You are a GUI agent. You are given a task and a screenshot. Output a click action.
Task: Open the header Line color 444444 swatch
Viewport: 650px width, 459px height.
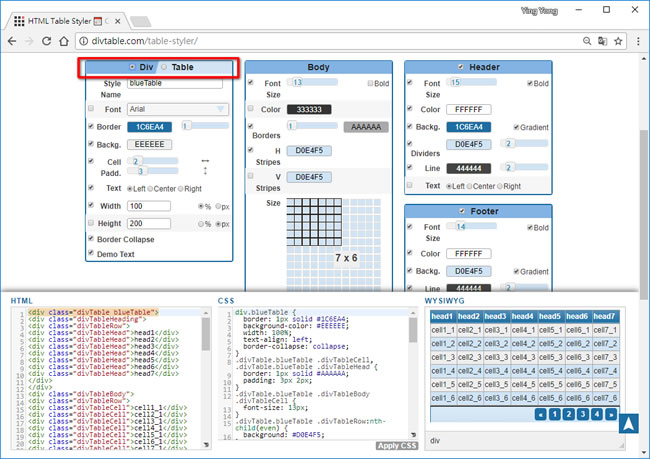coord(468,168)
